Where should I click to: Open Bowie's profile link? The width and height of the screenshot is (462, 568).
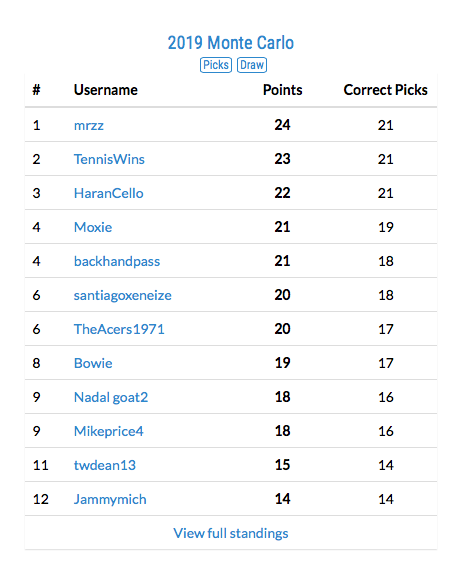pos(93,363)
